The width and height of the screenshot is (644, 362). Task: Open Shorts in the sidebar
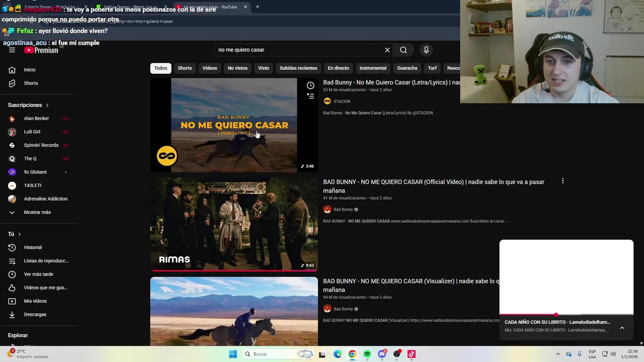point(39,83)
